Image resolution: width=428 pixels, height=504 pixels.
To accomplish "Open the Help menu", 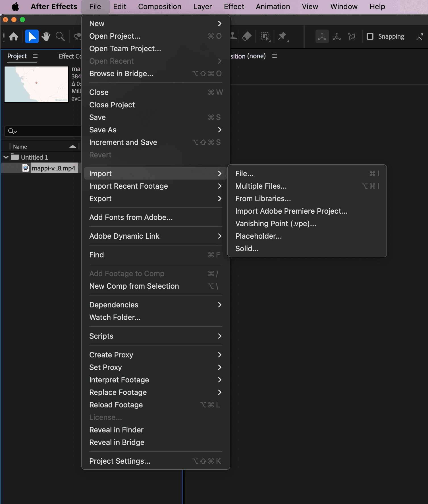I will click(x=377, y=7).
